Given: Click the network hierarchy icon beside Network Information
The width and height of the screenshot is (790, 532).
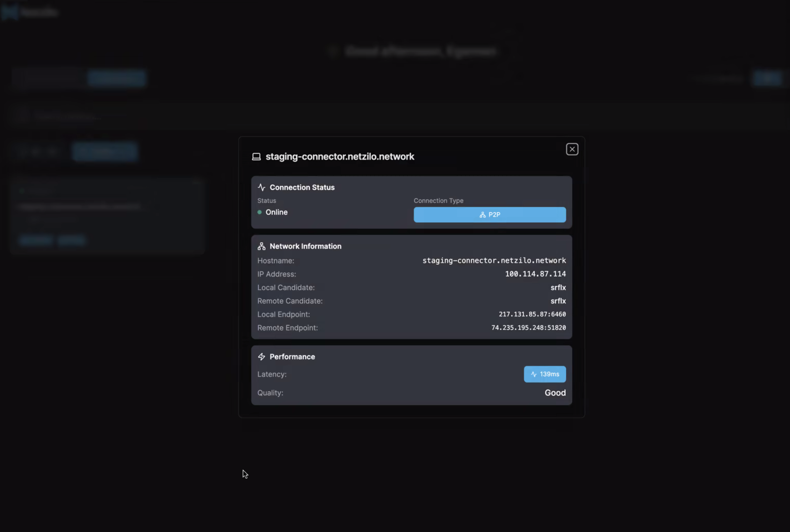Looking at the screenshot, I should click(x=261, y=246).
